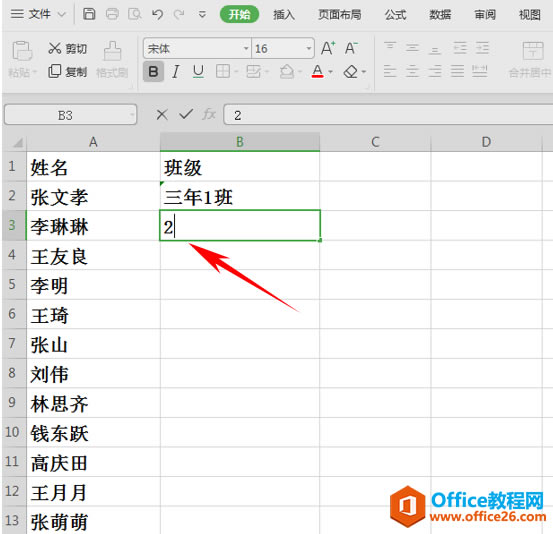Viewport: 553px width, 534px height.
Task: Click the Cut (剪切) scissors icon
Action: pyautogui.click(x=55, y=48)
